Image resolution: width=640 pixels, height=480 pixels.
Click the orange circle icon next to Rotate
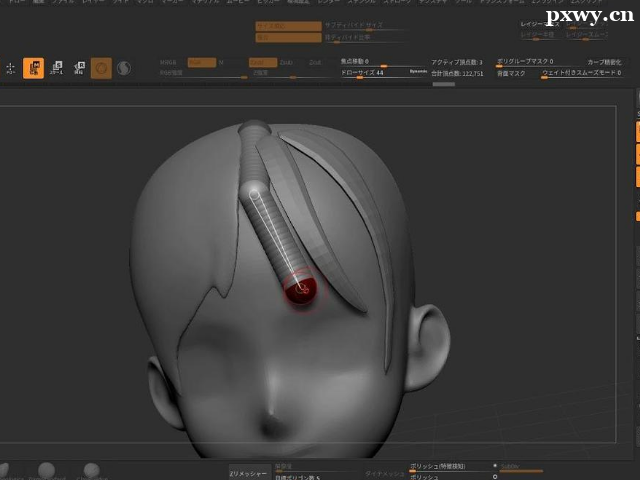tap(101, 68)
